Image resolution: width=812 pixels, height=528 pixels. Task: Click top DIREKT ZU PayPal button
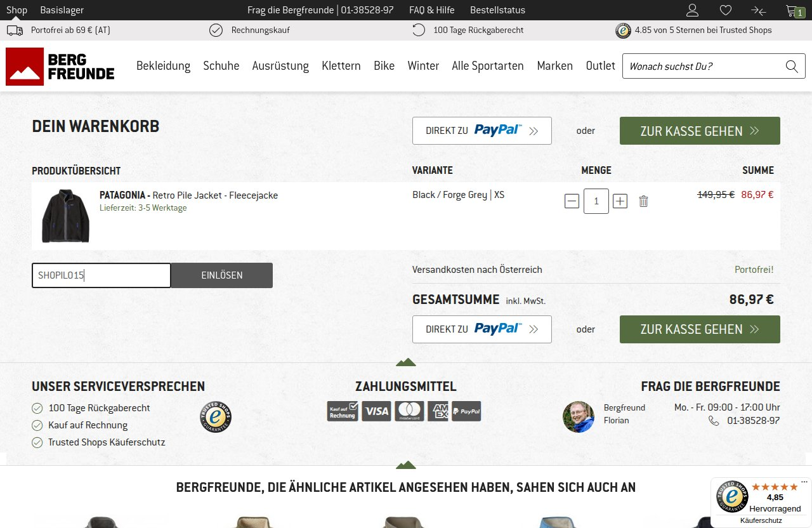point(482,131)
